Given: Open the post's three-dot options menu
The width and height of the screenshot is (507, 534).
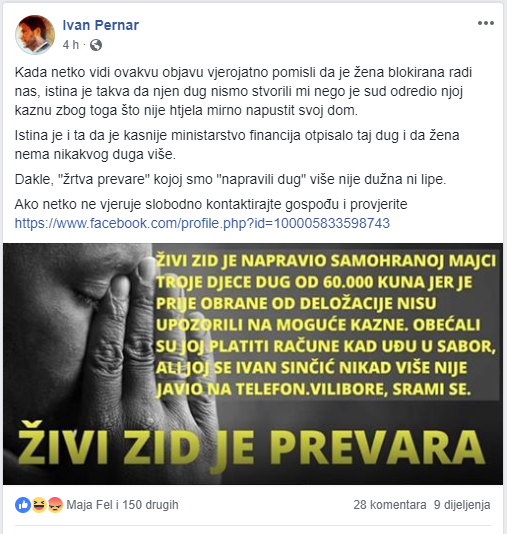Looking at the screenshot, I should [486, 23].
